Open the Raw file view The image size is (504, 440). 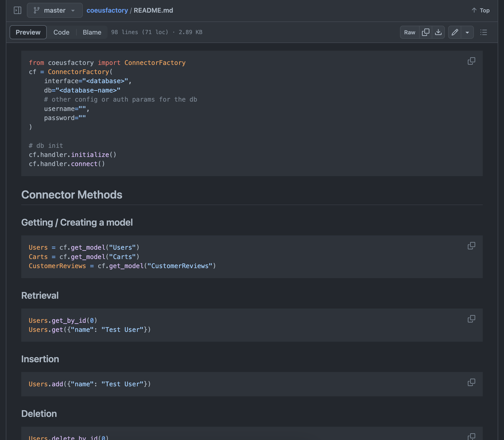409,32
